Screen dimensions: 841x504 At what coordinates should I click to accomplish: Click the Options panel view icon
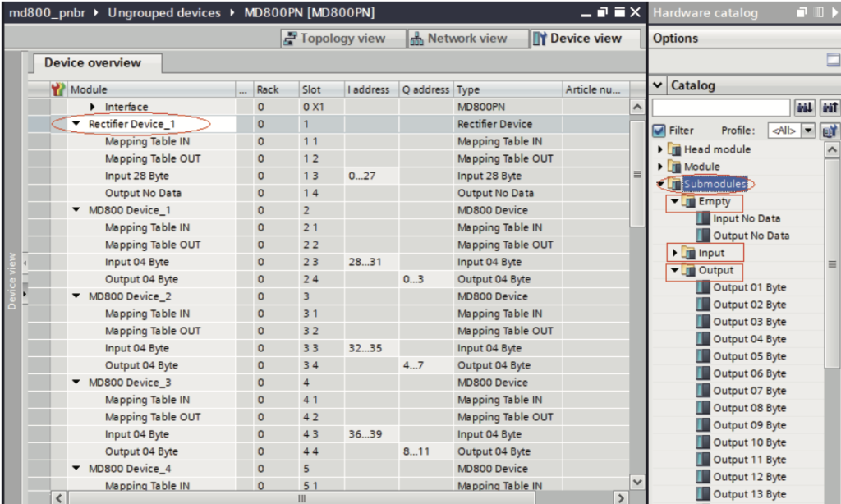coord(833,59)
